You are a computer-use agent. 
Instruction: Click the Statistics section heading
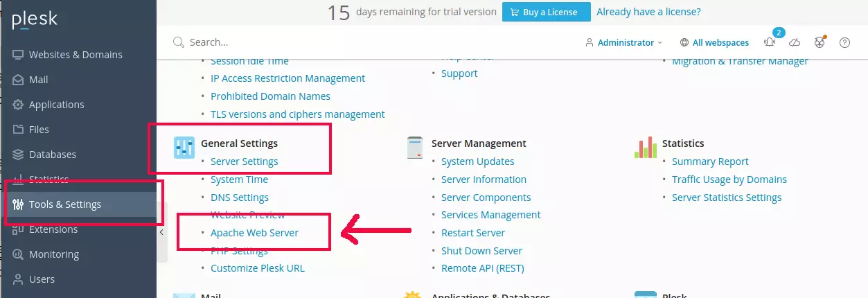click(683, 143)
